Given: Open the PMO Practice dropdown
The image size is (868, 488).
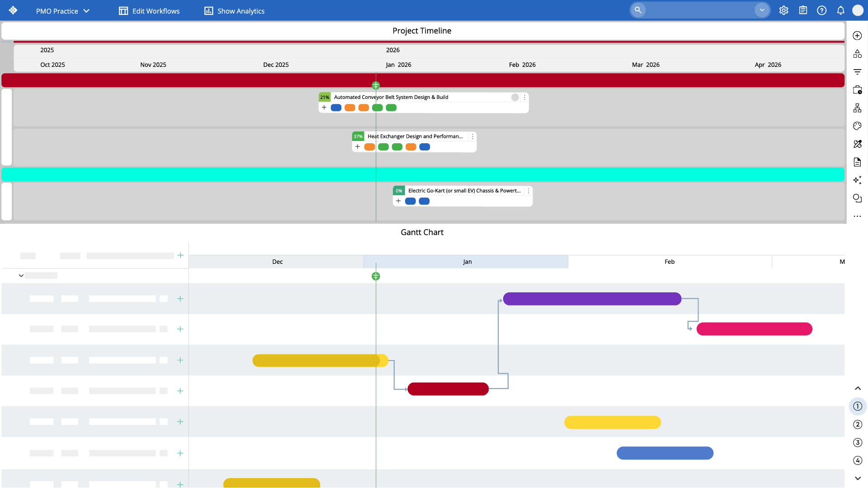Looking at the screenshot, I should [x=63, y=11].
